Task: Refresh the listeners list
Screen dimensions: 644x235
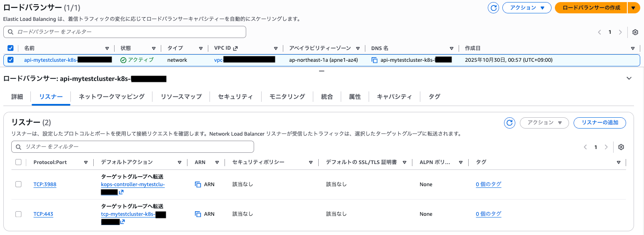Action: tap(509, 123)
